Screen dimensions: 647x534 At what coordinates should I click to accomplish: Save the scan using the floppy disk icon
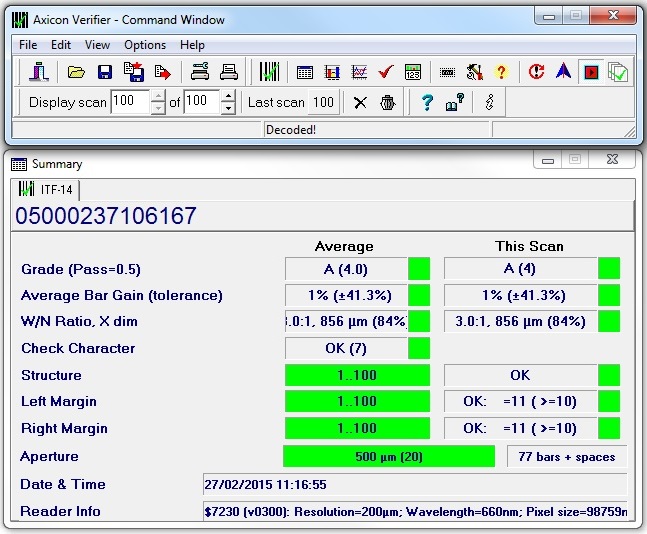105,72
